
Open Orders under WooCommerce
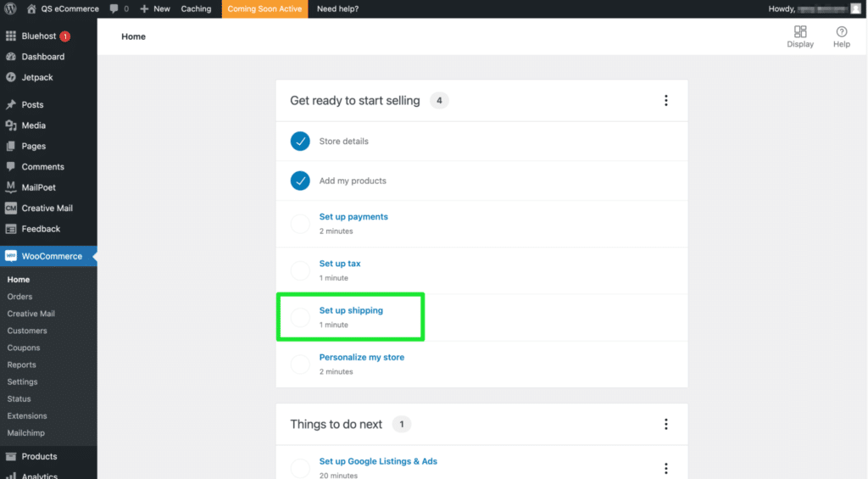[x=20, y=297]
